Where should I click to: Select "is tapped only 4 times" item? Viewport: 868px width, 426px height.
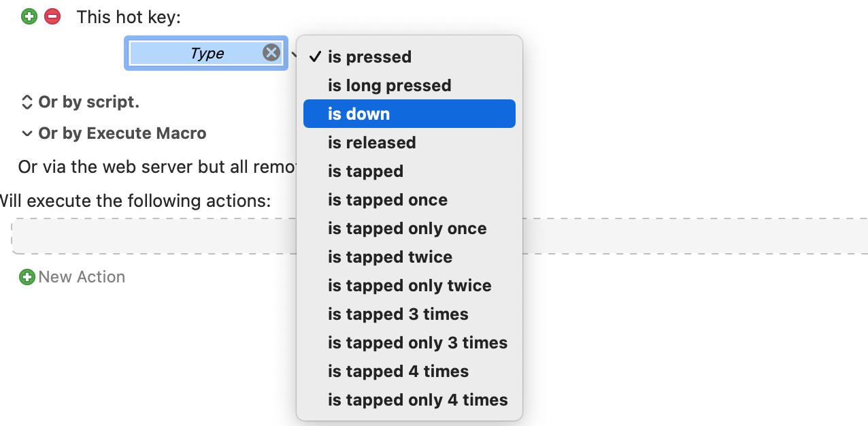[x=418, y=399]
